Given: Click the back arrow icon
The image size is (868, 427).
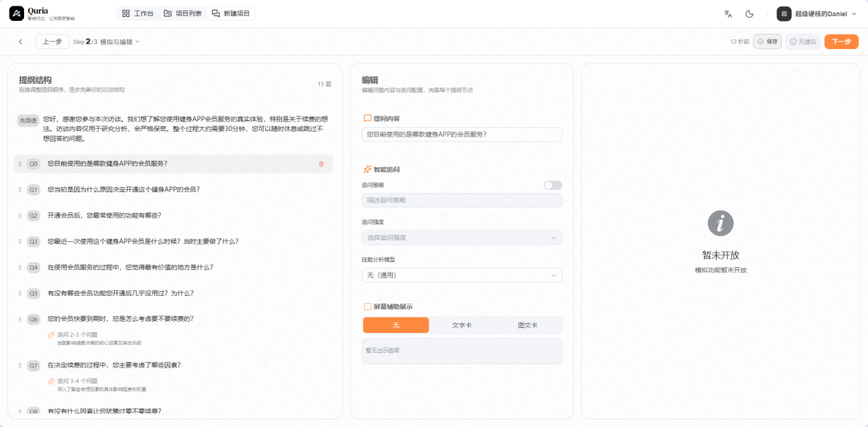Looking at the screenshot, I should coord(20,42).
